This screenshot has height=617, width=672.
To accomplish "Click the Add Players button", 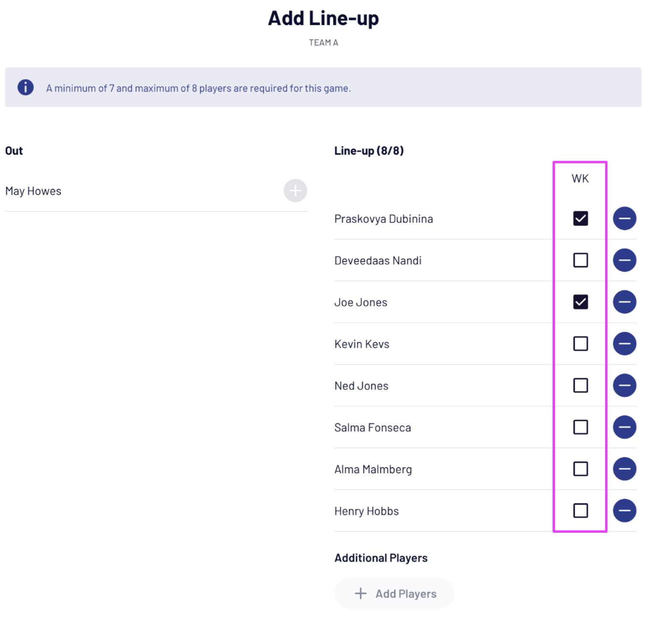I will 395,594.
